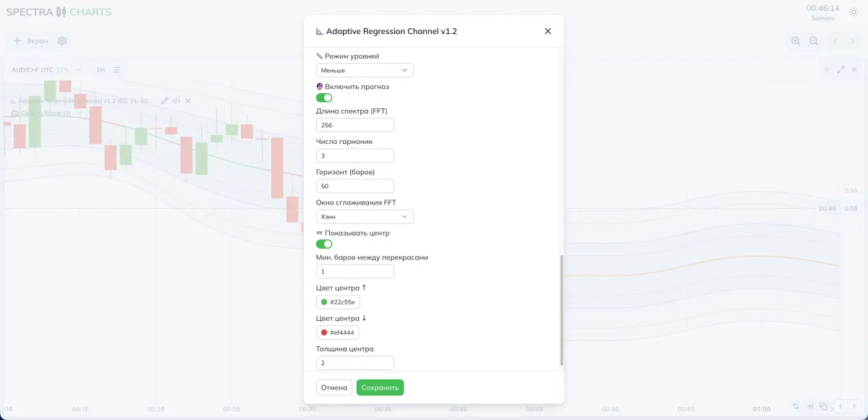Click the Сохранить button
Viewport: 868px width, 420px height.
click(380, 387)
